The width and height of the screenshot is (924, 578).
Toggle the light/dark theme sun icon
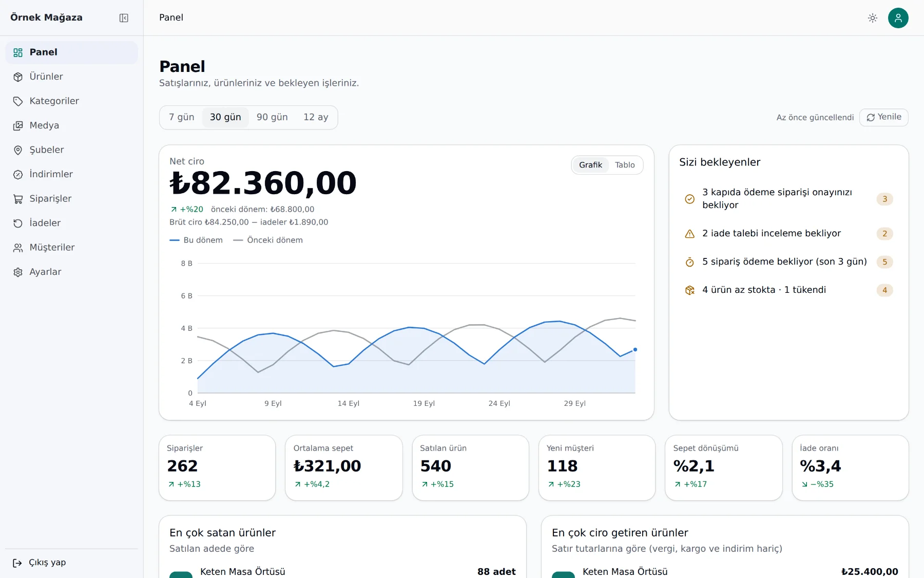(873, 18)
